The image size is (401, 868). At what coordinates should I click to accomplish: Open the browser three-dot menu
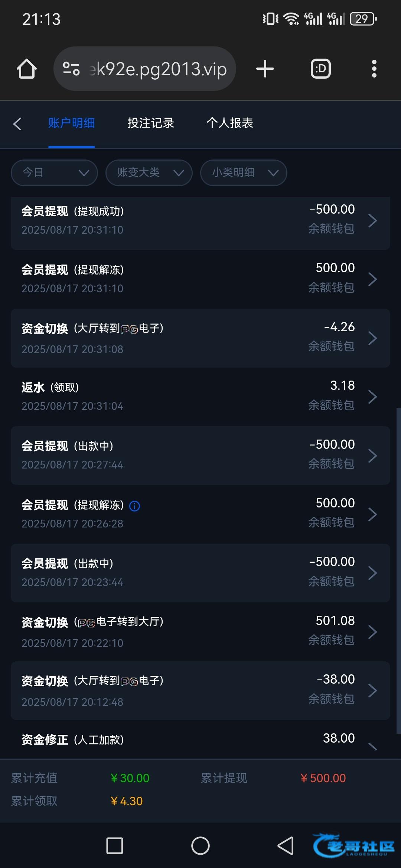click(374, 69)
